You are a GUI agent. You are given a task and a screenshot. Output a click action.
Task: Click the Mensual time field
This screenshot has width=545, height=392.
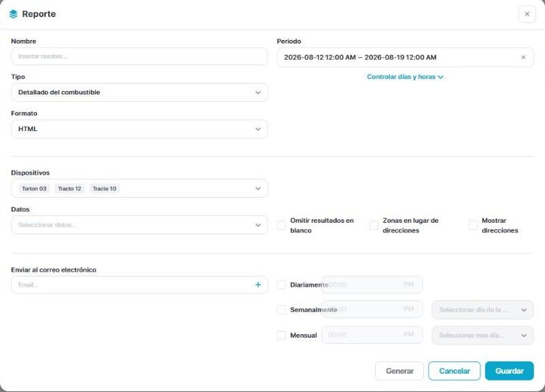[372, 335]
